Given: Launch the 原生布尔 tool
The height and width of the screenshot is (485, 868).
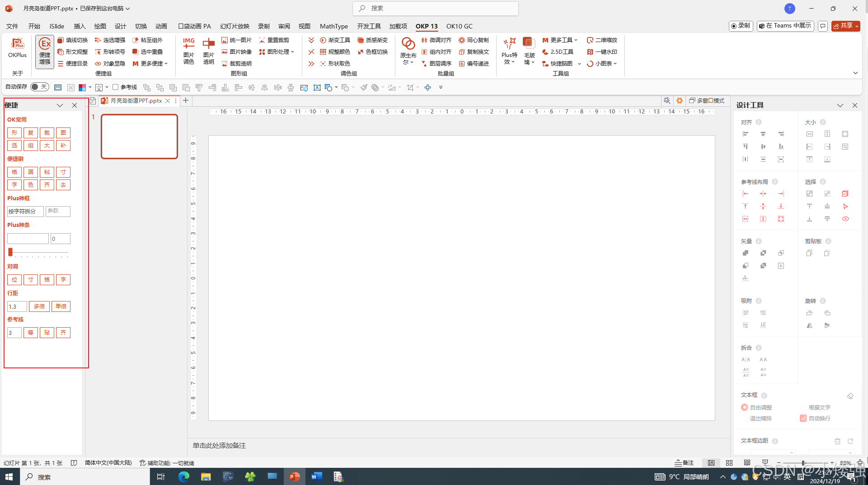Looking at the screenshot, I should [408, 51].
